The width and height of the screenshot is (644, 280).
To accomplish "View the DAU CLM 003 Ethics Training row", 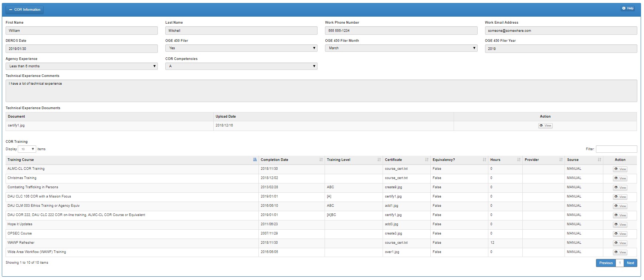I will pos(620,206).
